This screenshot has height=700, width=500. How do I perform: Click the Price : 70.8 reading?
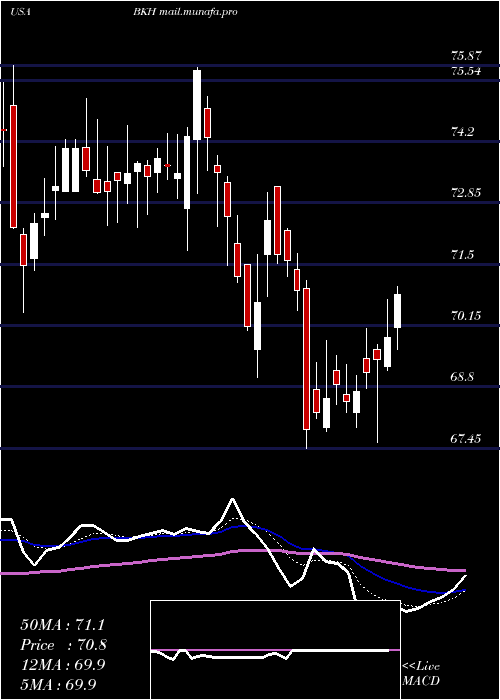64,645
